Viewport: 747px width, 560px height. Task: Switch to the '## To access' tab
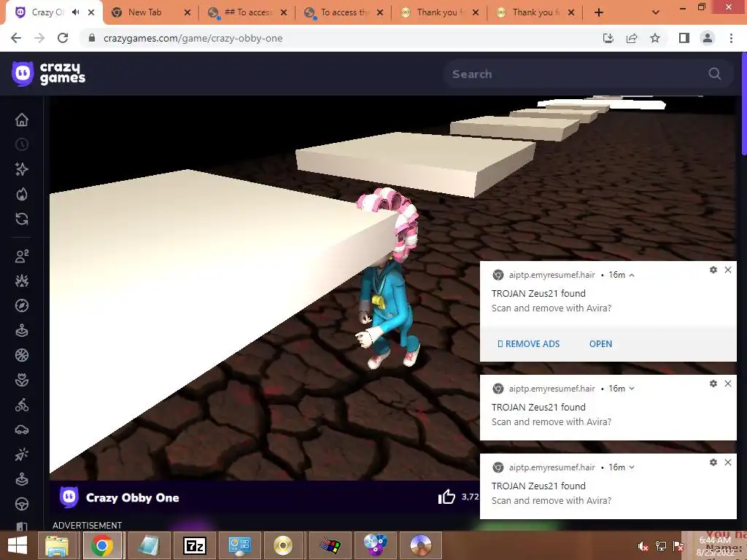248,12
